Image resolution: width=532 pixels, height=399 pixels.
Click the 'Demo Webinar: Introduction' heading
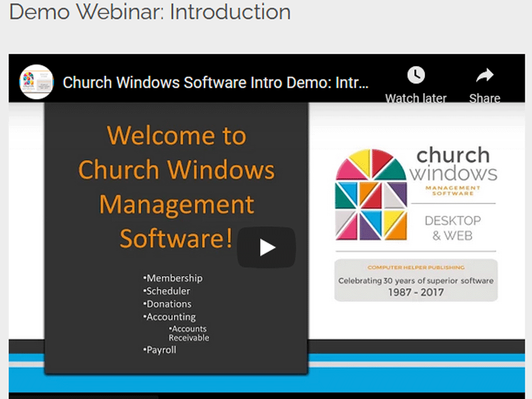point(149,12)
